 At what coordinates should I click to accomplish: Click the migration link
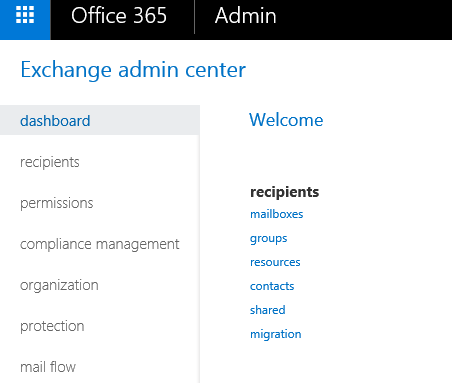click(276, 334)
